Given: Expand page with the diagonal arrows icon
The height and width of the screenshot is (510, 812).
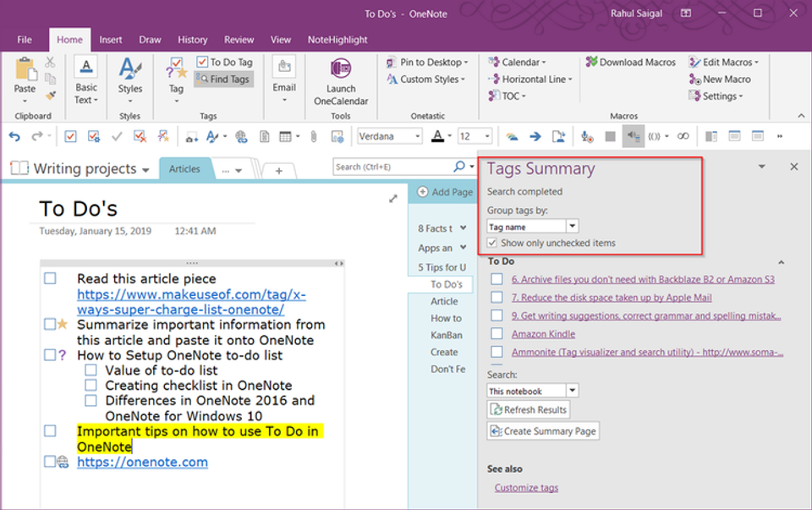Looking at the screenshot, I should 393,199.
